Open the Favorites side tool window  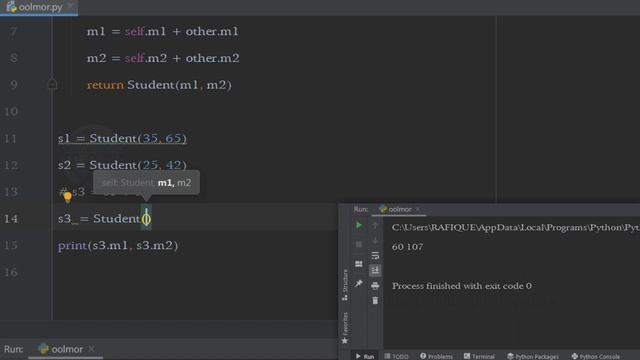click(x=345, y=328)
